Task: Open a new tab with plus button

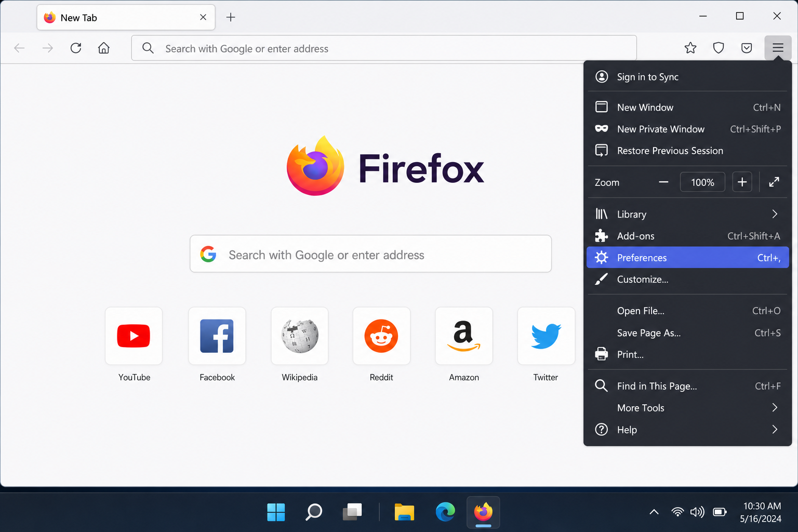Action: point(231,17)
